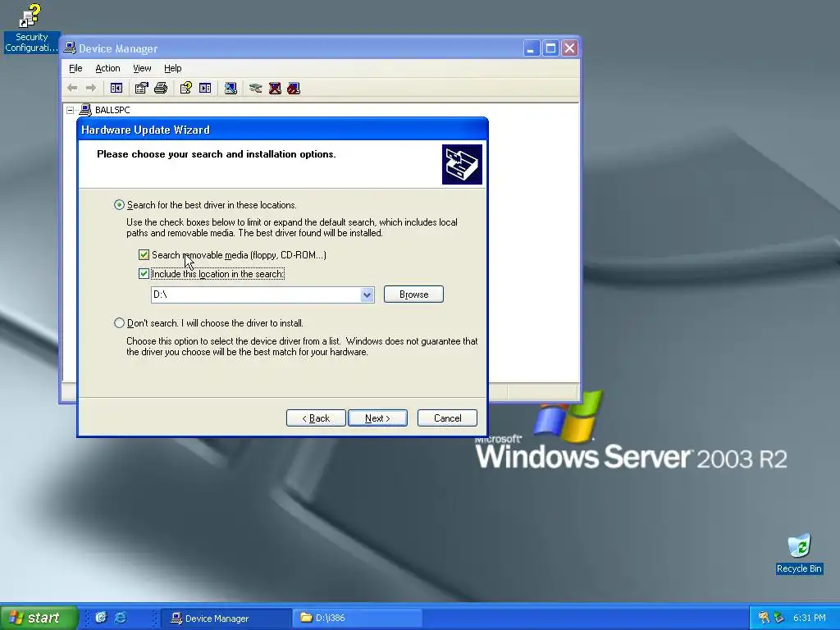The width and height of the screenshot is (840, 630).
Task: Click the Browse button
Action: (x=413, y=294)
